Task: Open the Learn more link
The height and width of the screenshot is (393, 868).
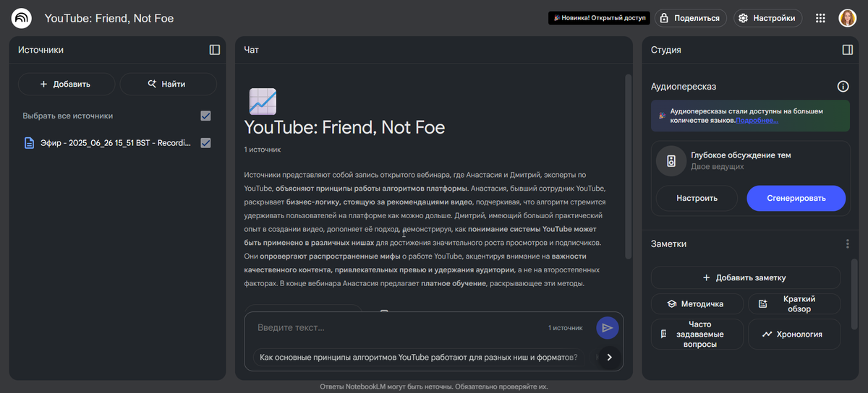Action: tap(757, 121)
